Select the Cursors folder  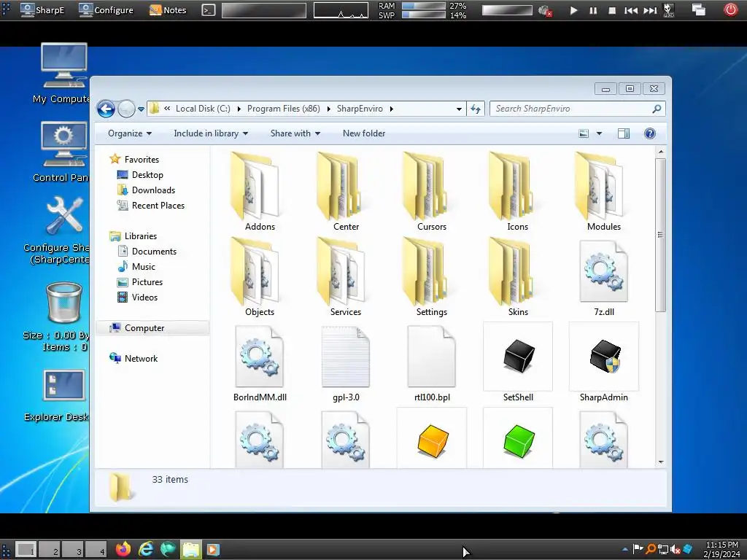tap(432, 192)
